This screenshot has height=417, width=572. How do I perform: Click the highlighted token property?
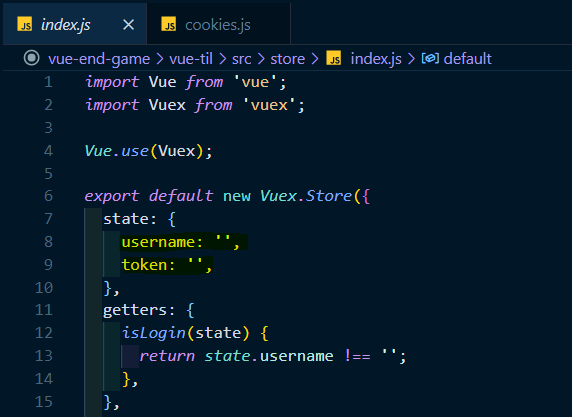167,265
